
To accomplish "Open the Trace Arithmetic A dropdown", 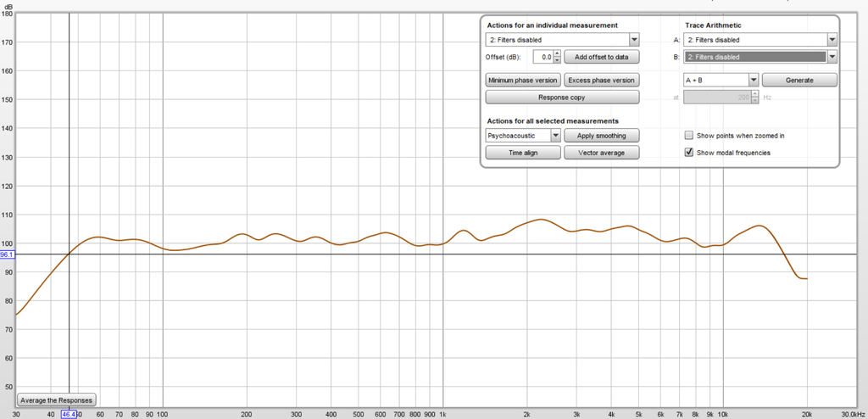I will [760, 39].
